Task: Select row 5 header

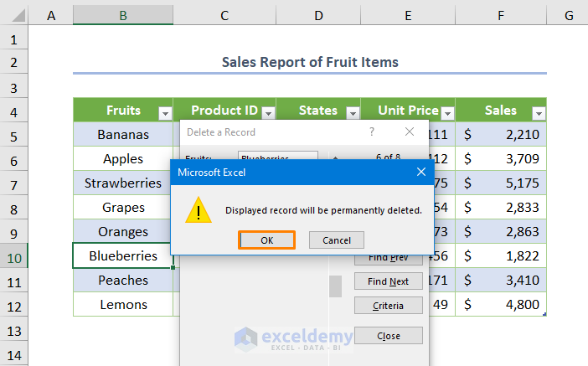Action: click(14, 134)
